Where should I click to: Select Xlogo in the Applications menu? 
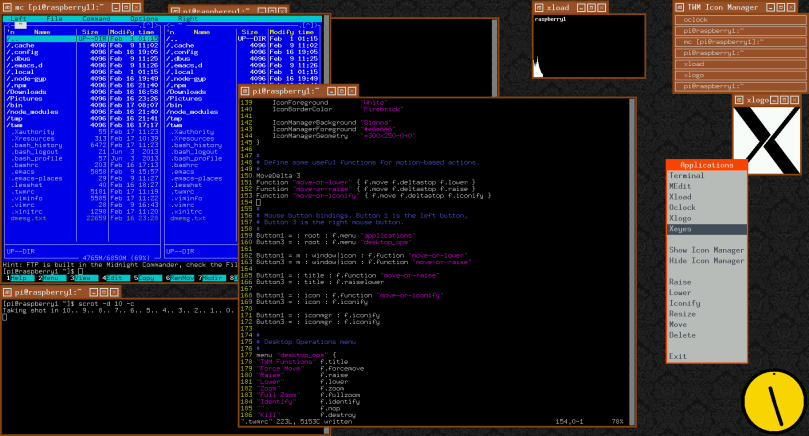[706, 218]
